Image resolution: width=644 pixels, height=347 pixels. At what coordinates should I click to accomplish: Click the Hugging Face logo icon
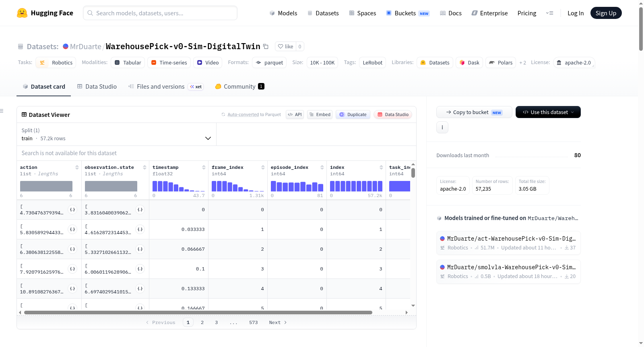(22, 13)
